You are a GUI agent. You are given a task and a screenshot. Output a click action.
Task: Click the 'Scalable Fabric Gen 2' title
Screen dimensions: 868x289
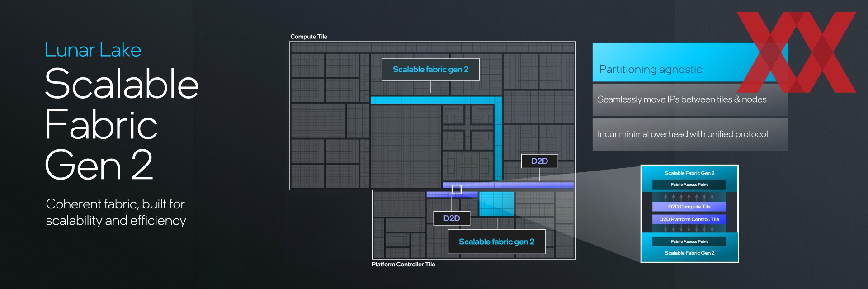(122, 124)
